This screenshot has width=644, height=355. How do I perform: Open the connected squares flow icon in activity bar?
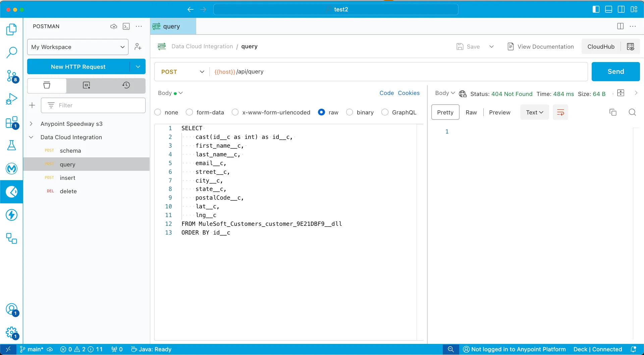click(x=11, y=238)
